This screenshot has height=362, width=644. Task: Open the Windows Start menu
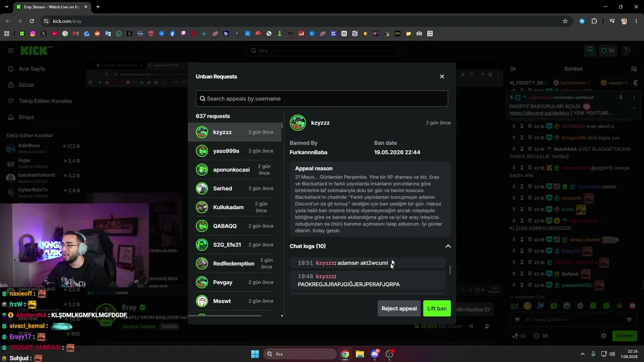coord(255,354)
